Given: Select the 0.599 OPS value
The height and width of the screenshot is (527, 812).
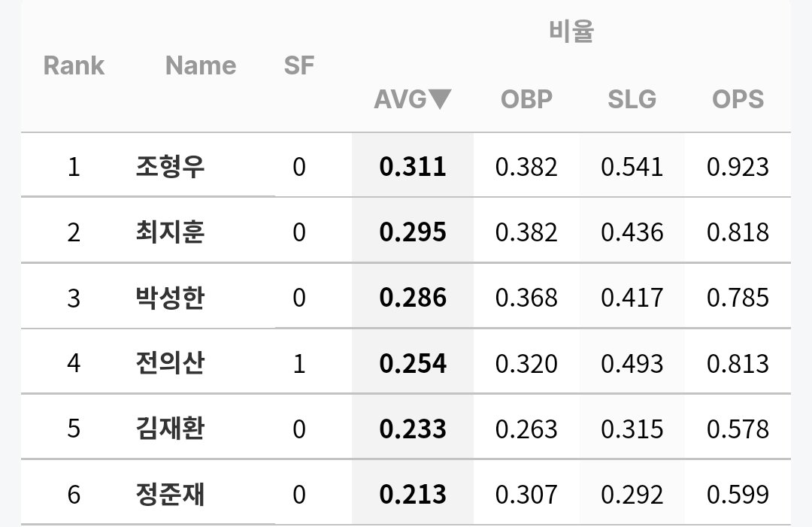Looking at the screenshot, I should (738, 494).
